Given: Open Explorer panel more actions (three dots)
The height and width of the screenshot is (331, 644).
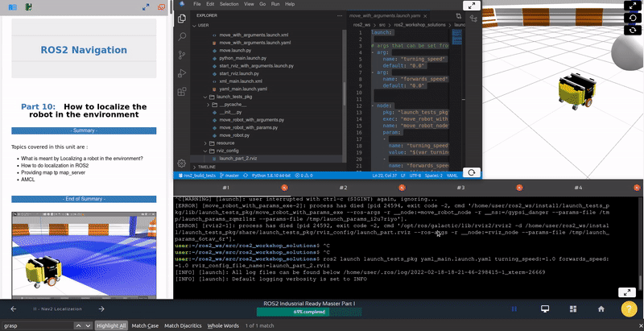Looking at the screenshot, I should [x=340, y=15].
